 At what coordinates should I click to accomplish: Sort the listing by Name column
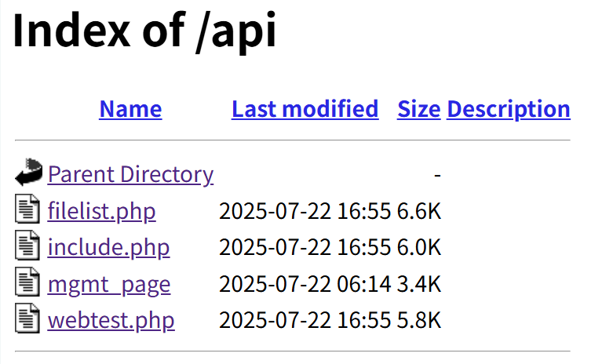click(130, 109)
